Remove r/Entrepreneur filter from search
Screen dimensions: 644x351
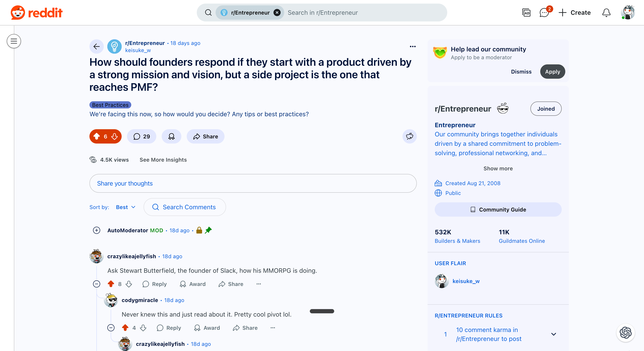[277, 13]
